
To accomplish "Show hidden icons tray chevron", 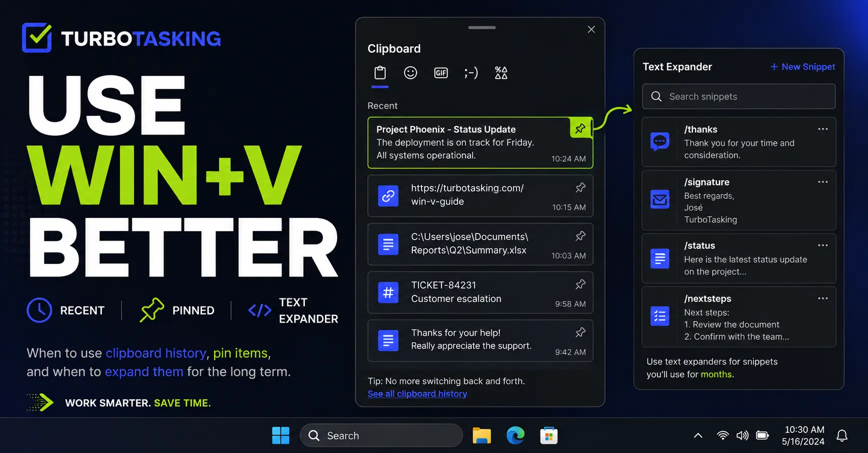I will click(698, 435).
